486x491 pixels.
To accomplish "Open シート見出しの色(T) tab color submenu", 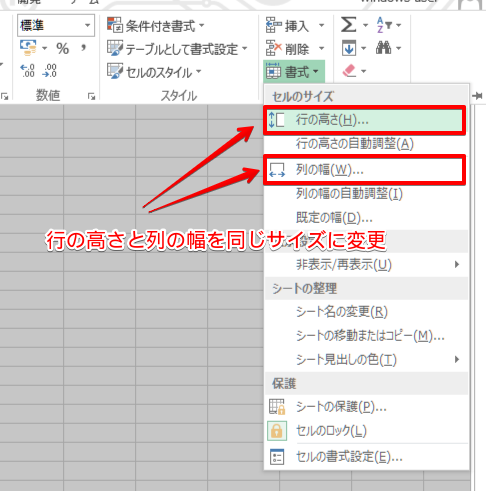I will (x=366, y=360).
